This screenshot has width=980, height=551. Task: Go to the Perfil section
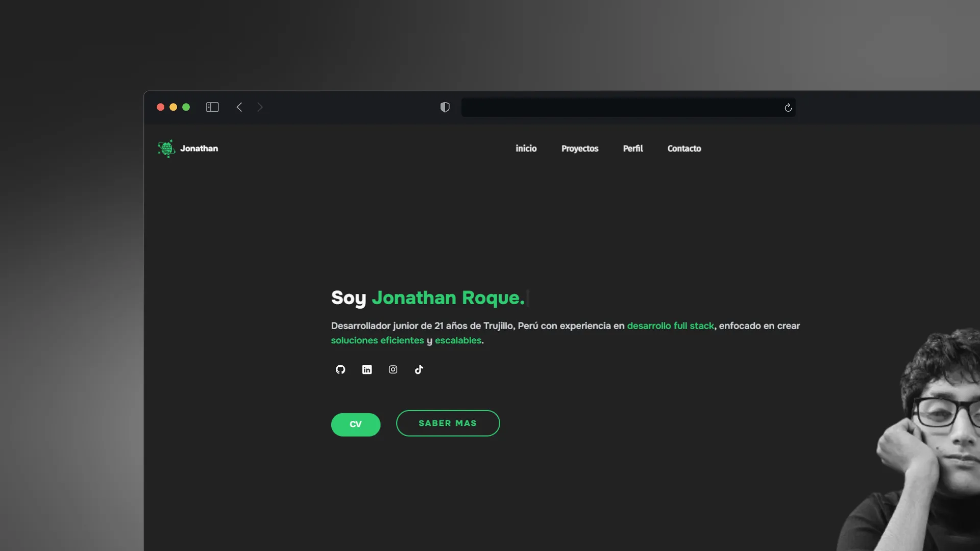(x=632, y=148)
